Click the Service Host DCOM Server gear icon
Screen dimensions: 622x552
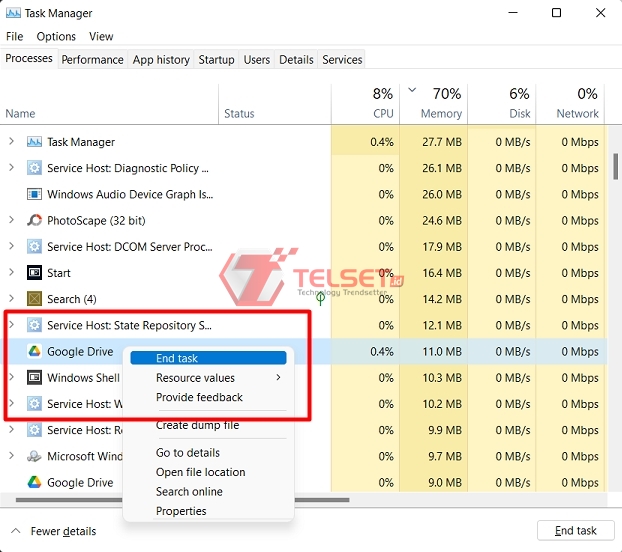click(34, 246)
